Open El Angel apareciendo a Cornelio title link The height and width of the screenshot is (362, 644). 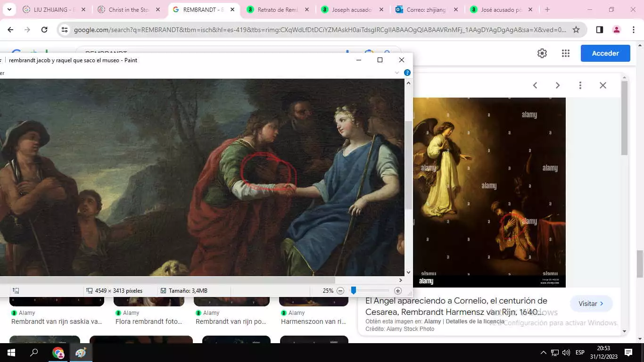[x=456, y=306]
